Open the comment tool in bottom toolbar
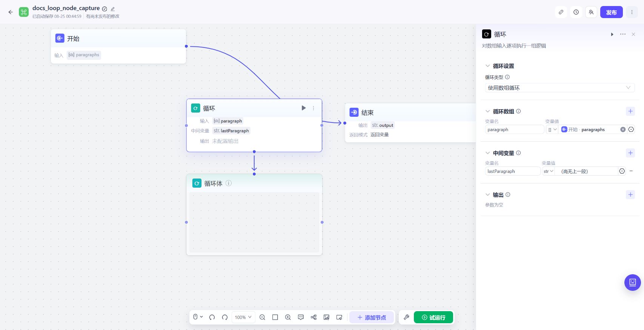 click(301, 317)
